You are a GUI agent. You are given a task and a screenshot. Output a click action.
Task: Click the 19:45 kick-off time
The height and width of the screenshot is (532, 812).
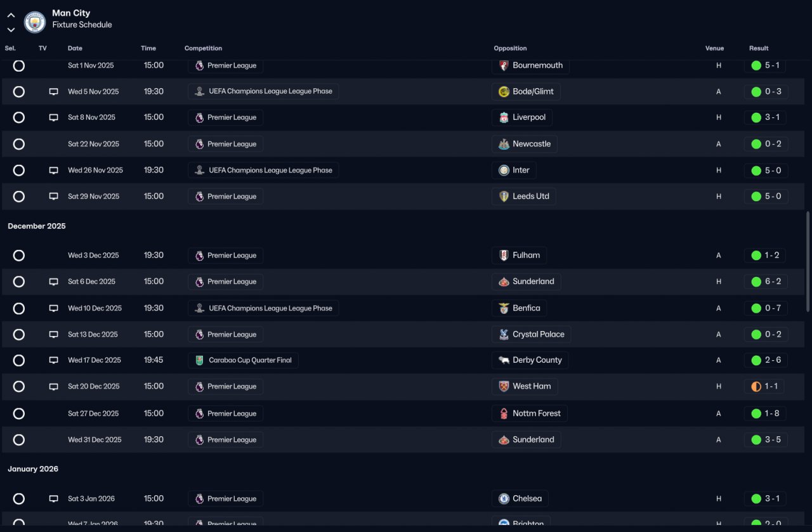pyautogui.click(x=154, y=360)
